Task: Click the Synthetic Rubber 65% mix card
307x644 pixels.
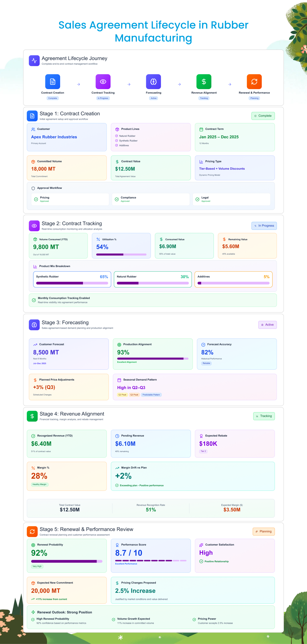Action: [72, 279]
